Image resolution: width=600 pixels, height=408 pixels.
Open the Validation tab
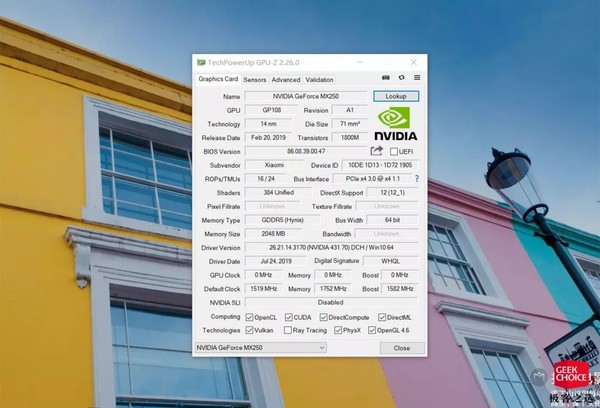pyautogui.click(x=319, y=80)
